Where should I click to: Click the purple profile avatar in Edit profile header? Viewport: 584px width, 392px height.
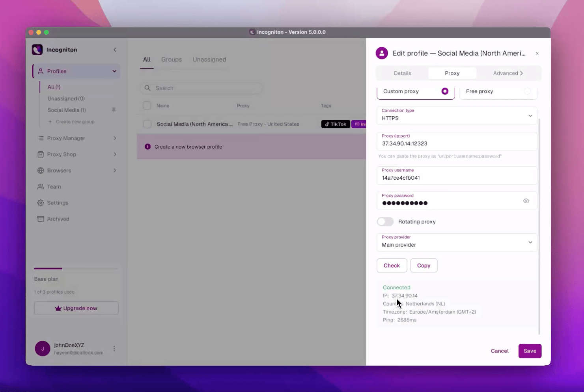[382, 53]
